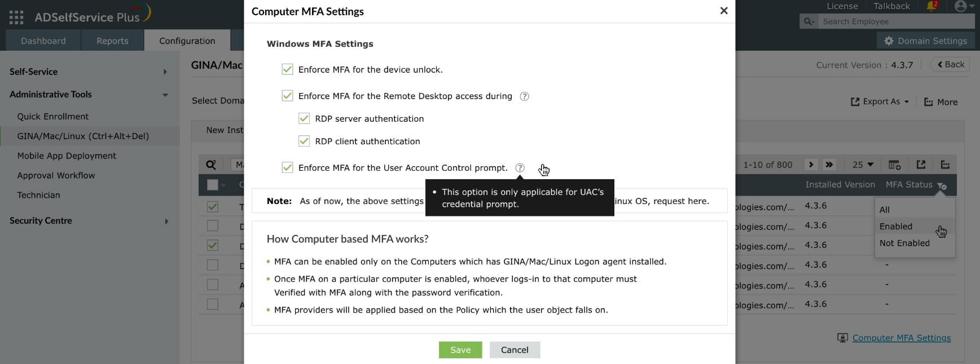980x364 pixels.
Task: Click the Save button
Action: click(460, 350)
